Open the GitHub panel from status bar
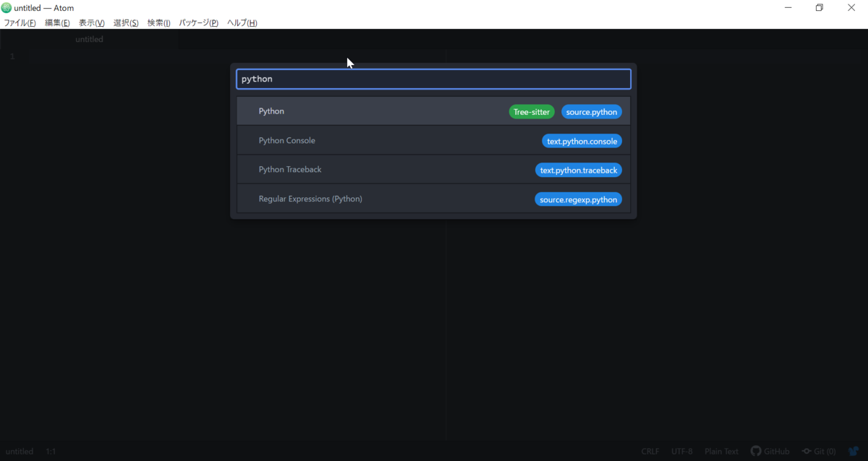868x461 pixels. pyautogui.click(x=770, y=452)
